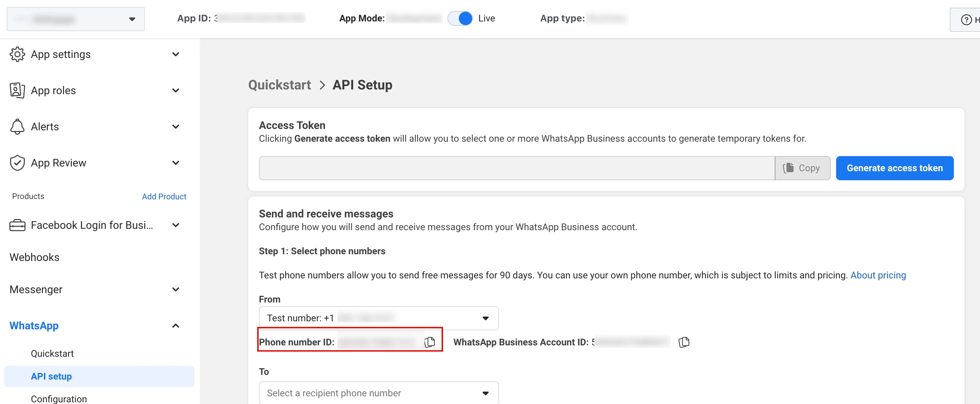
Task: Click the Facebook Login briefcase icon
Action: pyautogui.click(x=17, y=225)
